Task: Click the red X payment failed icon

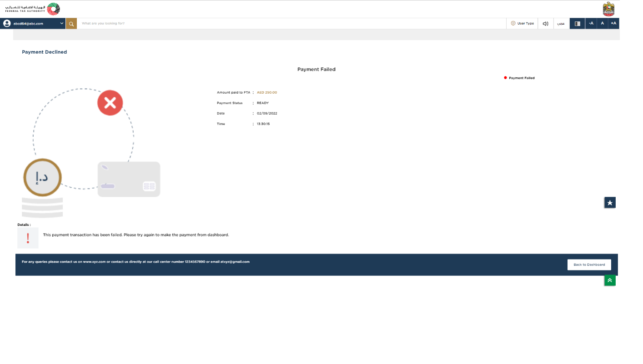Action: coord(110,103)
